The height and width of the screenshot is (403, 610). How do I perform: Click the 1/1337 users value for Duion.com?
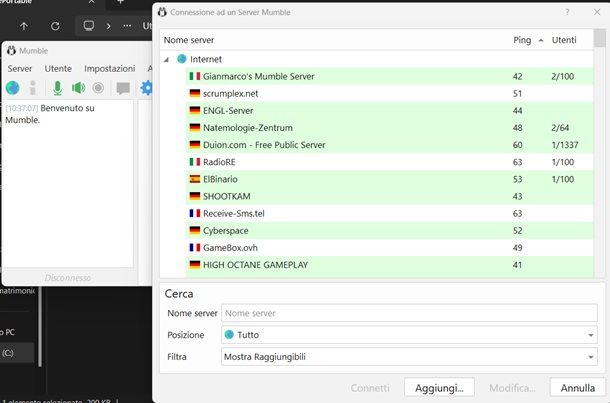coord(565,145)
